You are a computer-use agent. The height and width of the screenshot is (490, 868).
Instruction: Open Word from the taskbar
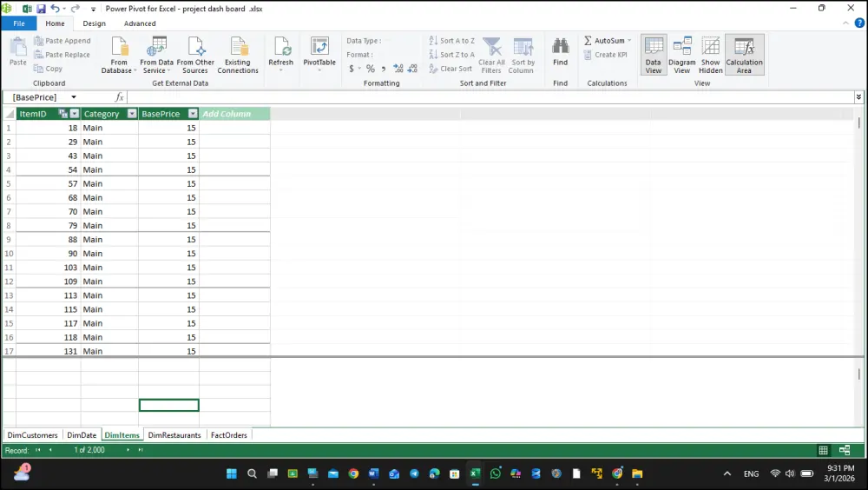pos(373,473)
